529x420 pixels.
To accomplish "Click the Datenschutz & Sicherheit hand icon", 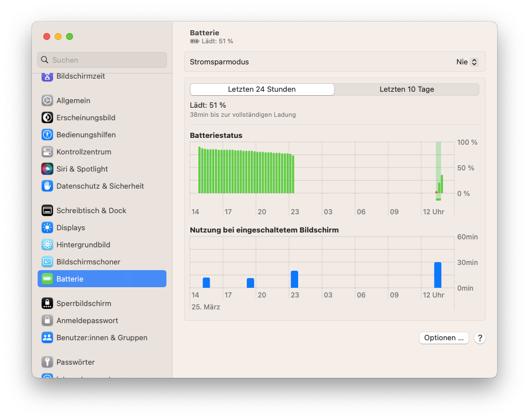I will coord(47,186).
